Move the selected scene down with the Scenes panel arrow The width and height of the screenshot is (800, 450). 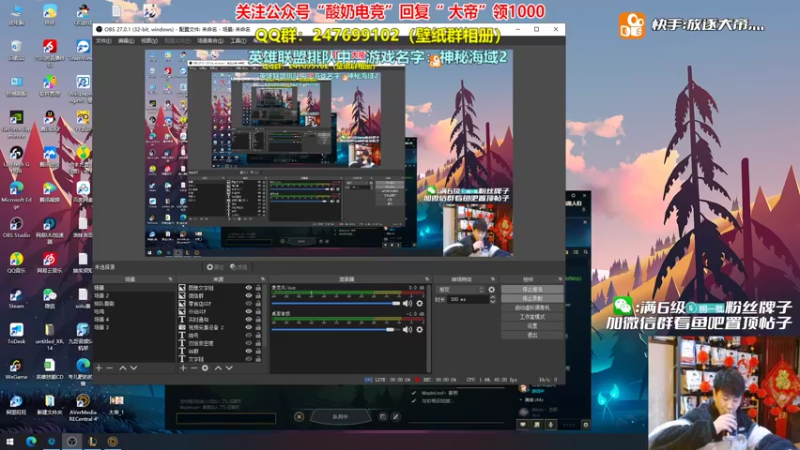tap(134, 368)
